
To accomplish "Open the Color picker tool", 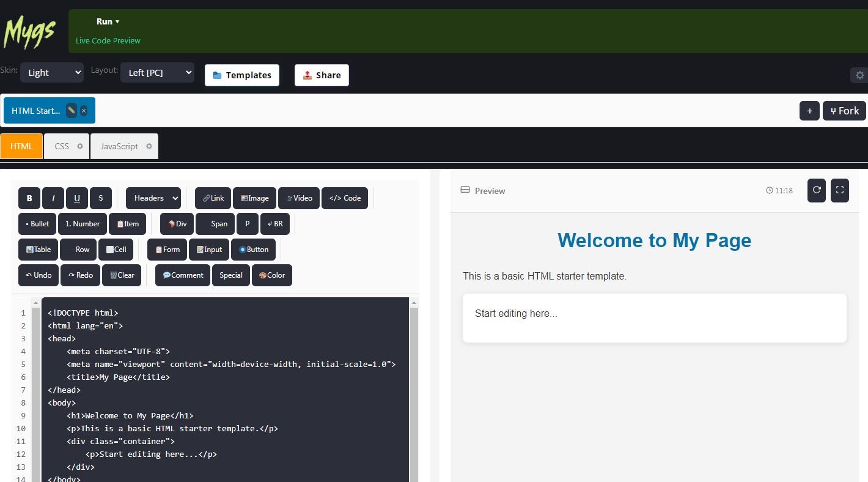I will 272,275.
